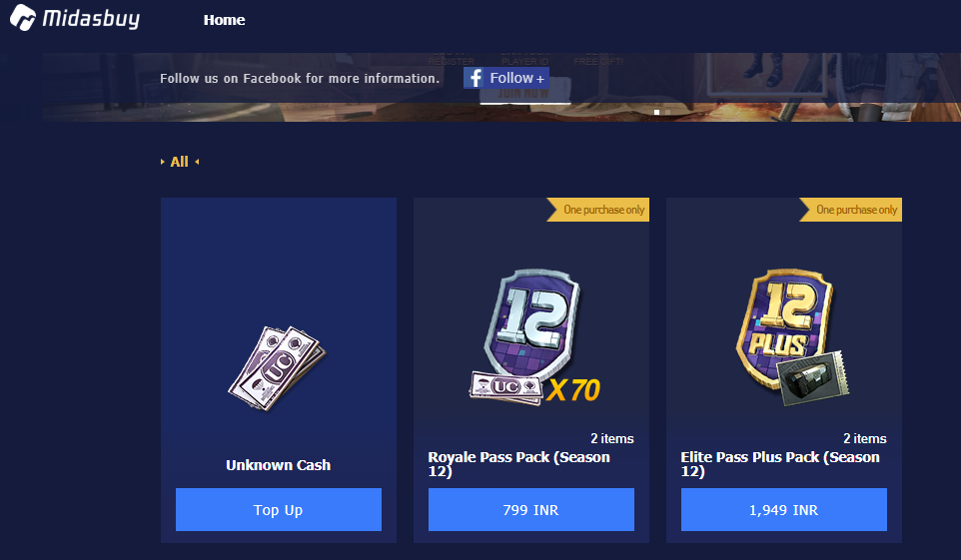Buy Royale Pass for 799 INR
The height and width of the screenshot is (560, 961).
point(530,510)
